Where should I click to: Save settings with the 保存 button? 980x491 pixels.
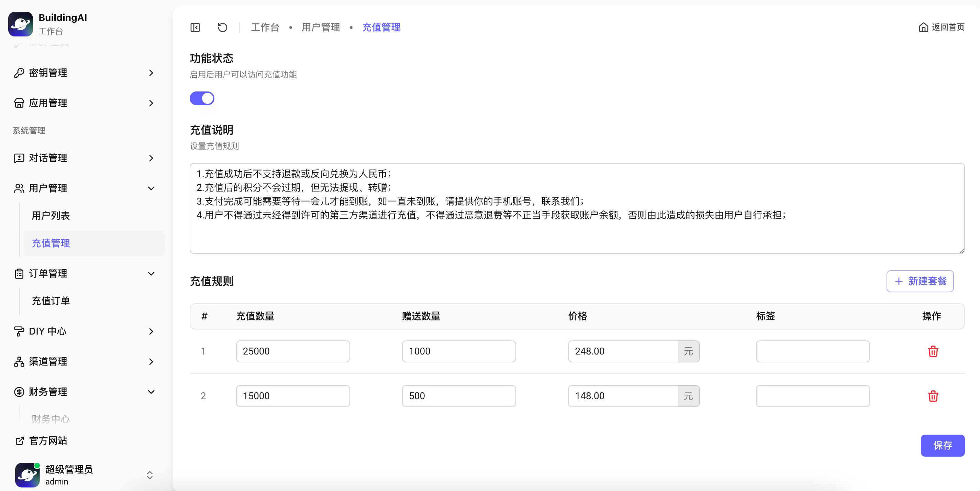pos(942,445)
